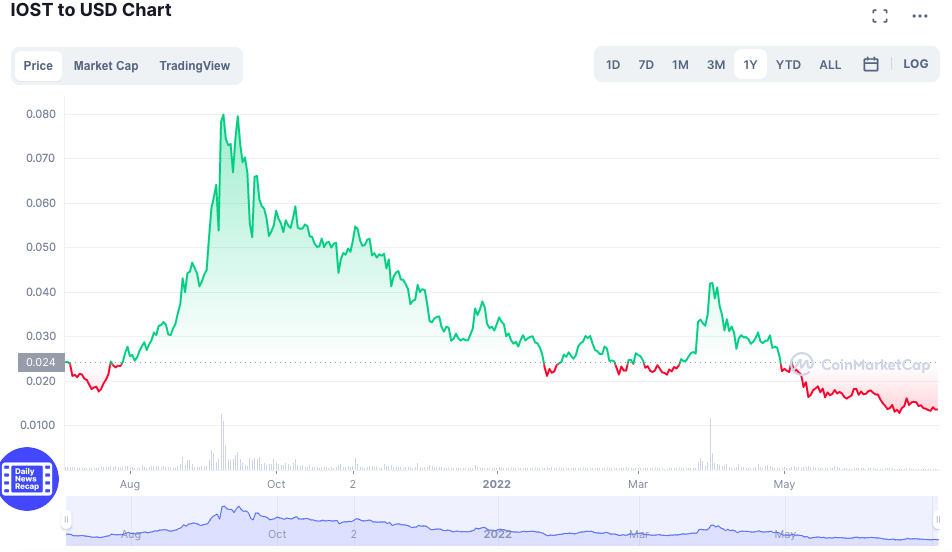Click the 2022 x-axis label
Screen dimensions: 952x552
[497, 484]
